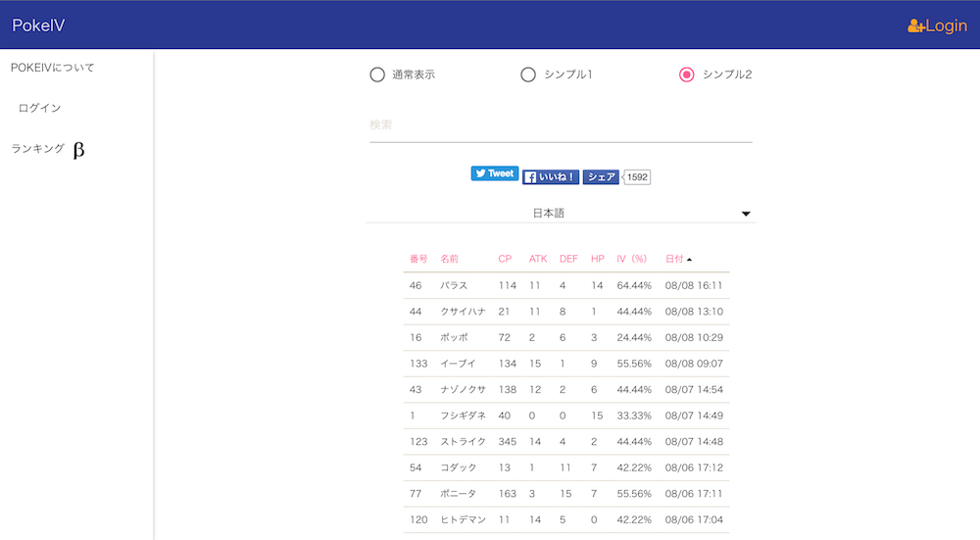Open POKEIVについて in the sidebar
This screenshot has height=540, width=980.
click(53, 68)
